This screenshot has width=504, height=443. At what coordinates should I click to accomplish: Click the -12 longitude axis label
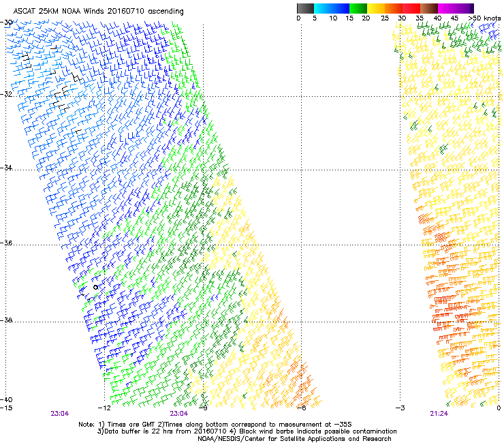104,408
